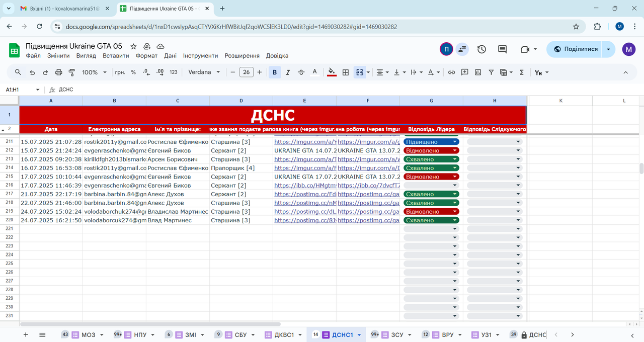Star the document title
The height and width of the screenshot is (342, 644).
pos(133,46)
